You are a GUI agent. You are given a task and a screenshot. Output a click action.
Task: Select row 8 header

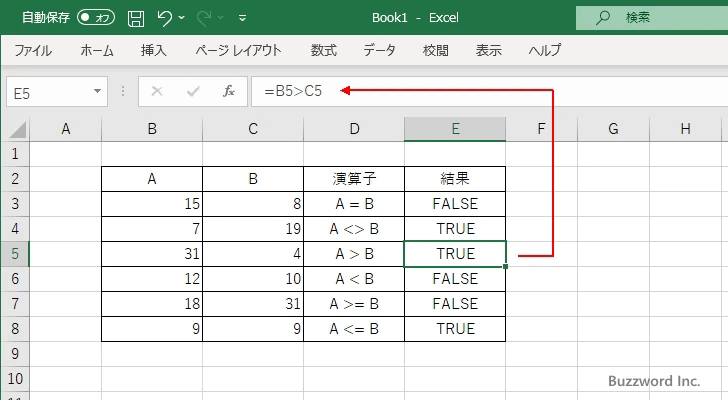coord(15,329)
